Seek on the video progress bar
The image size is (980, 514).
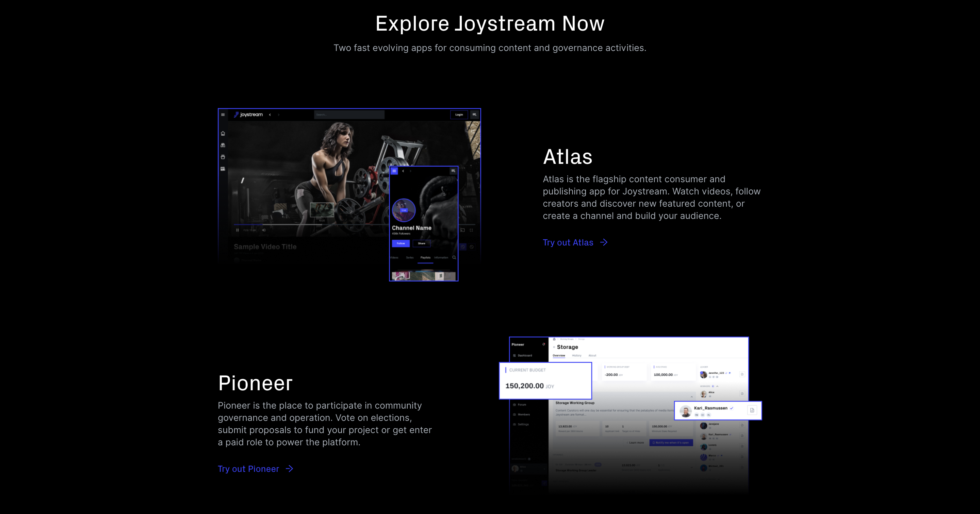point(311,225)
